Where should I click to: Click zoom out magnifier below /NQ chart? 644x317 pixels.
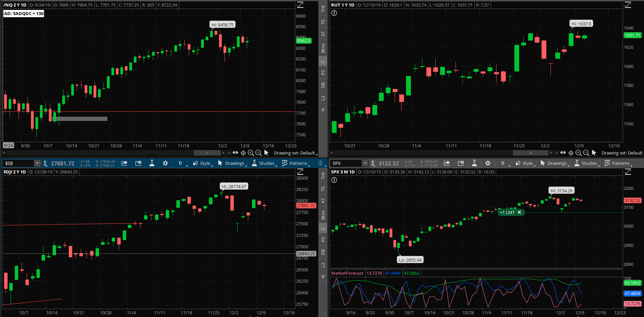(259, 153)
